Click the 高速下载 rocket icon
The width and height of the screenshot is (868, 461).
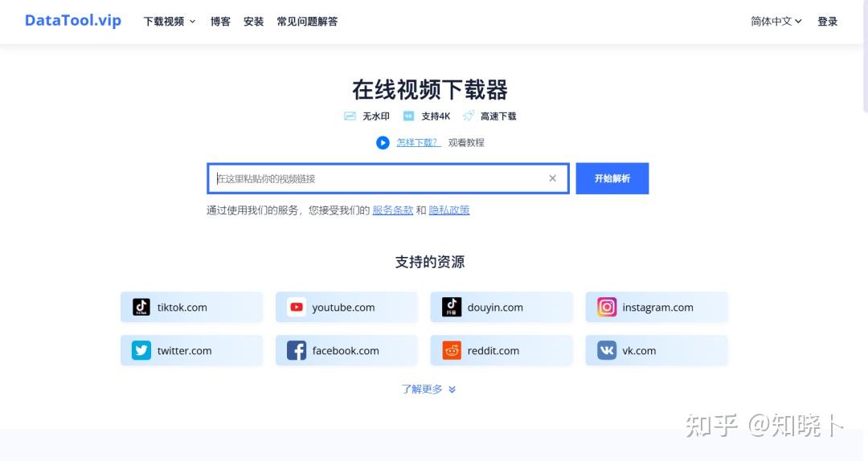pyautogui.click(x=469, y=115)
